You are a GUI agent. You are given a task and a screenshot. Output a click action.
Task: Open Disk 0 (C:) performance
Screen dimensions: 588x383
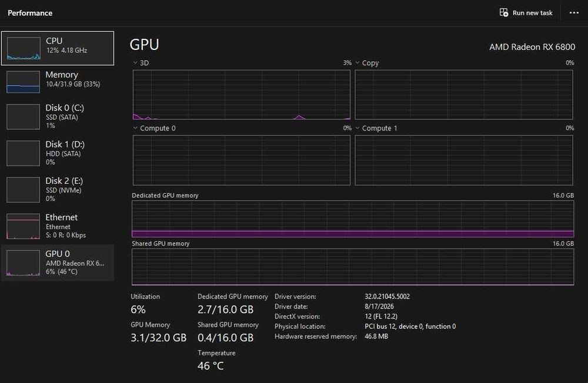58,116
